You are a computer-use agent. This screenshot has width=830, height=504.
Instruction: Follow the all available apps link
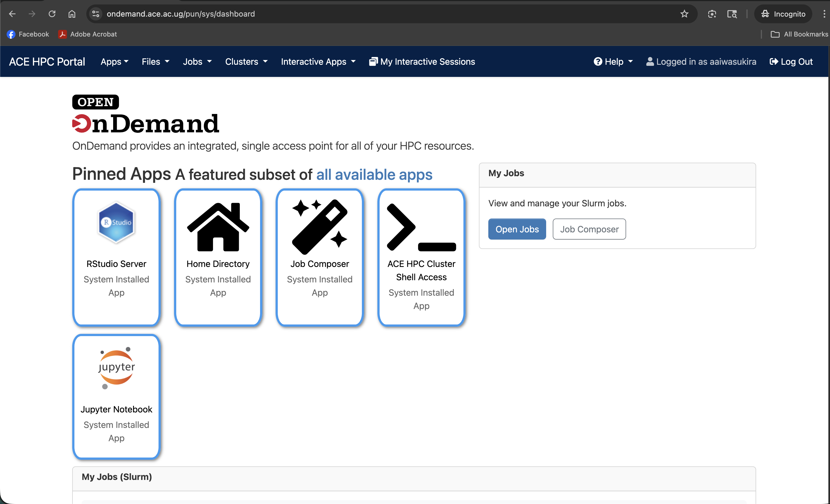point(374,175)
